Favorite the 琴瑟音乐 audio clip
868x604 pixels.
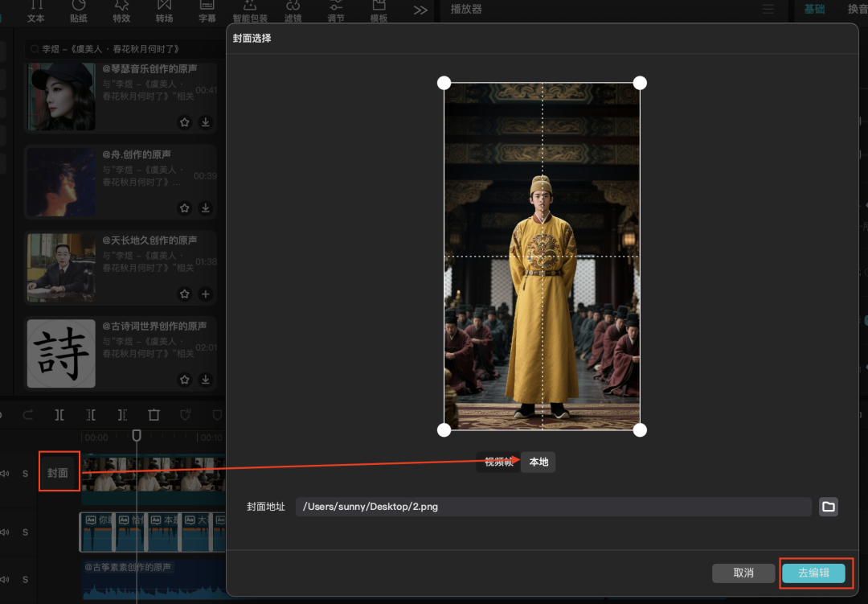click(x=185, y=122)
